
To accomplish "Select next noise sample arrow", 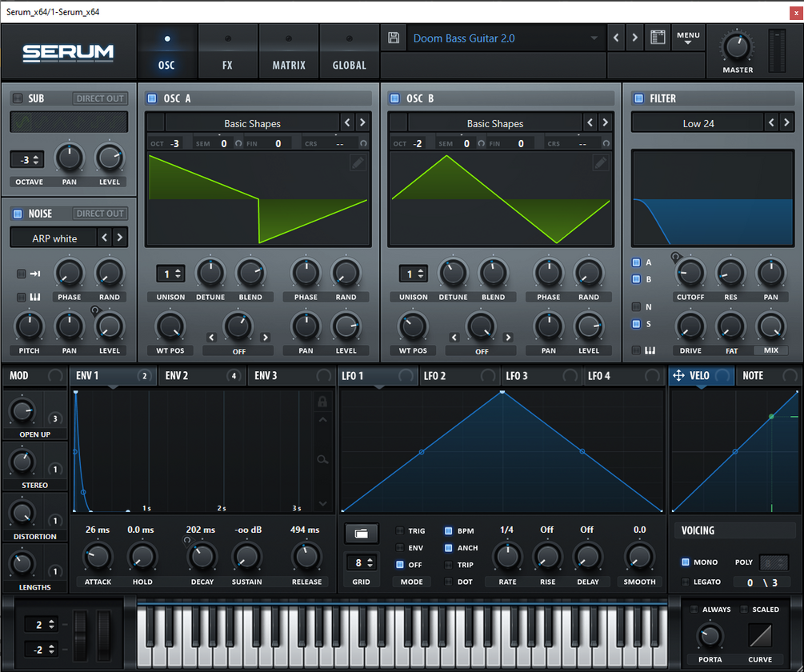I will [x=120, y=238].
